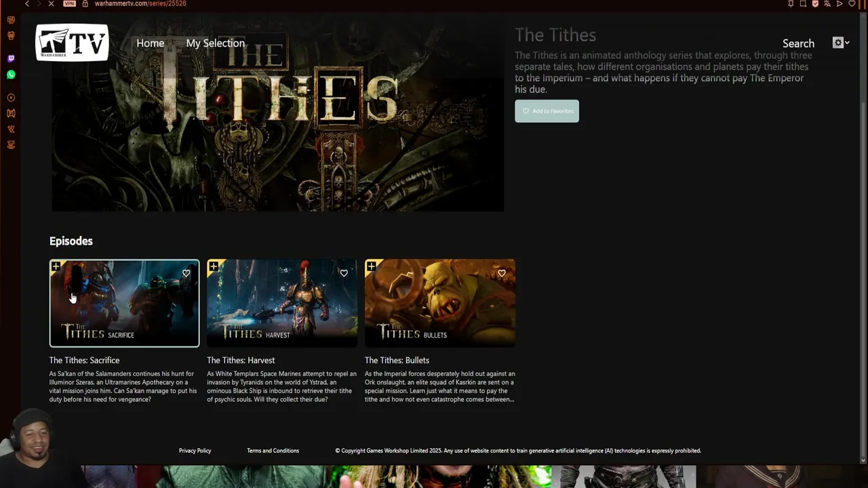This screenshot has height=488, width=868.
Task: Click the Sacrifice episode description text
Action: (x=123, y=386)
